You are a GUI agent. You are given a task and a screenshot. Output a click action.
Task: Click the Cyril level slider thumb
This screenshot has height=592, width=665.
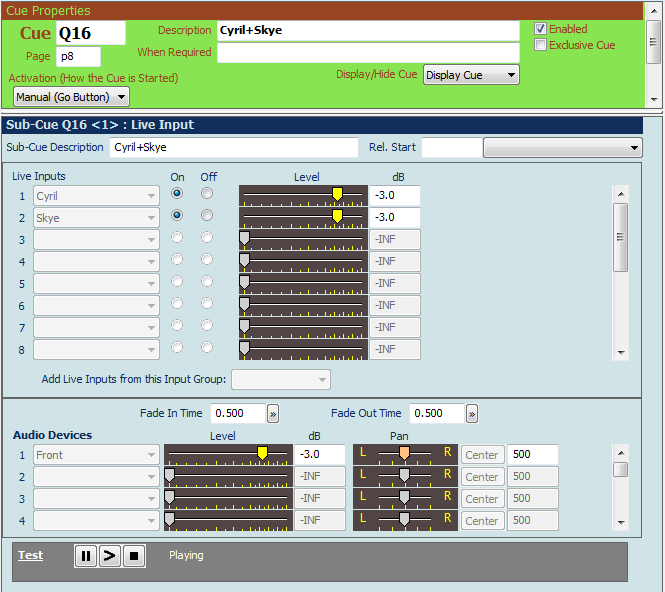(x=337, y=194)
